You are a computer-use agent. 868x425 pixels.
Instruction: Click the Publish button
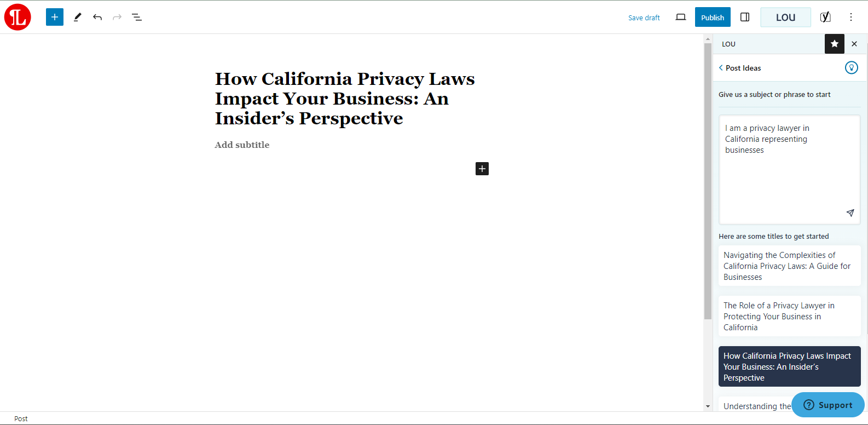click(x=713, y=17)
